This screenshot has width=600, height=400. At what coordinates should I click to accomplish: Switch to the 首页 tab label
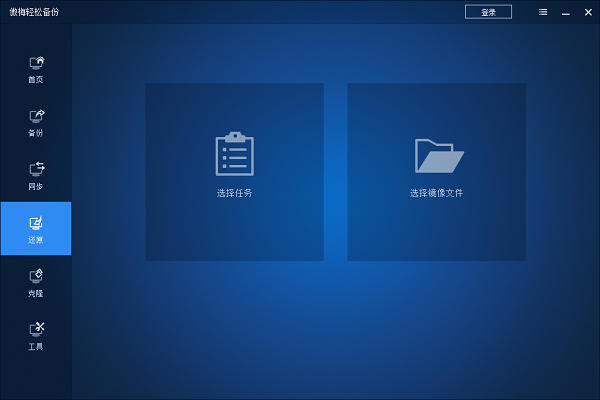[x=36, y=80]
